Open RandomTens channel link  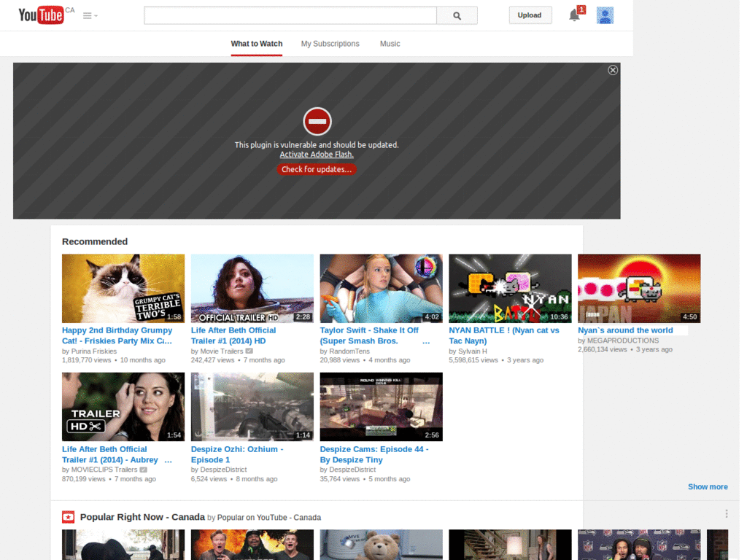pyautogui.click(x=349, y=351)
